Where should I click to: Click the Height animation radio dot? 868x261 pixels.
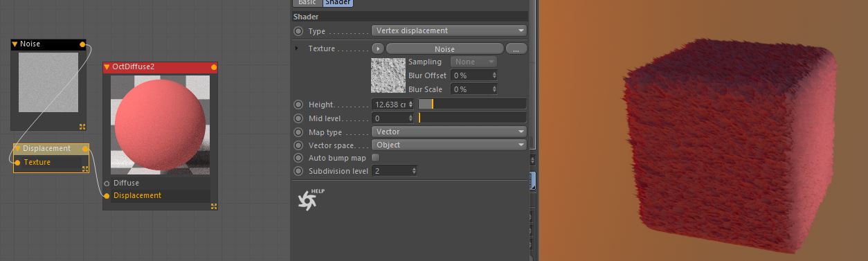click(298, 105)
